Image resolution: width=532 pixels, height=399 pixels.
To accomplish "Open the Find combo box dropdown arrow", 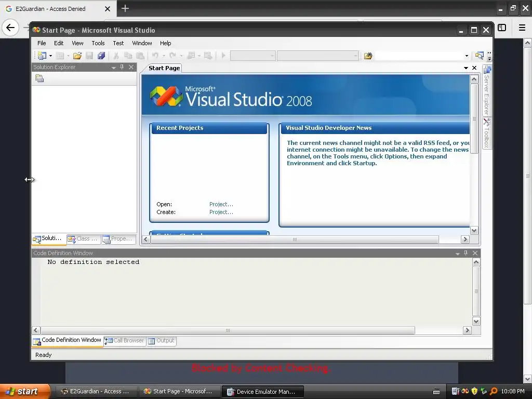I will tap(467, 56).
